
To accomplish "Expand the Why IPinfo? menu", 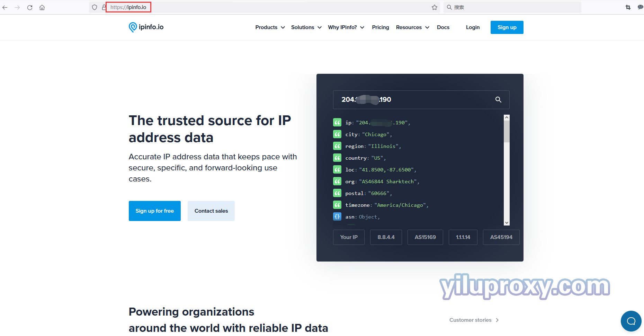I will 346,27.
